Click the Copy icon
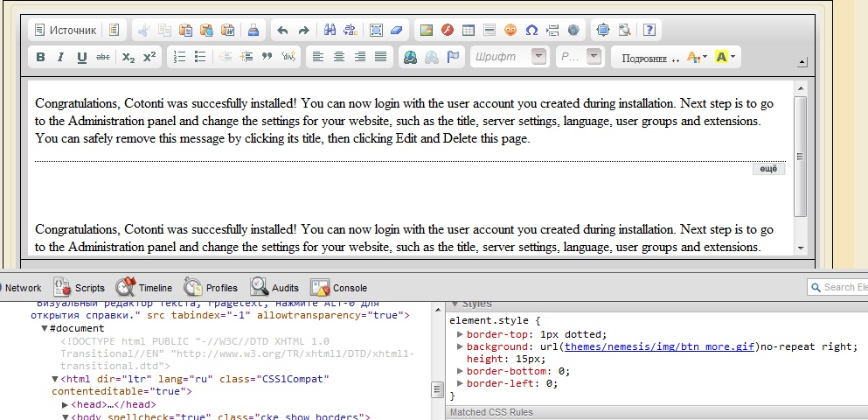868x420 pixels. 164,30
